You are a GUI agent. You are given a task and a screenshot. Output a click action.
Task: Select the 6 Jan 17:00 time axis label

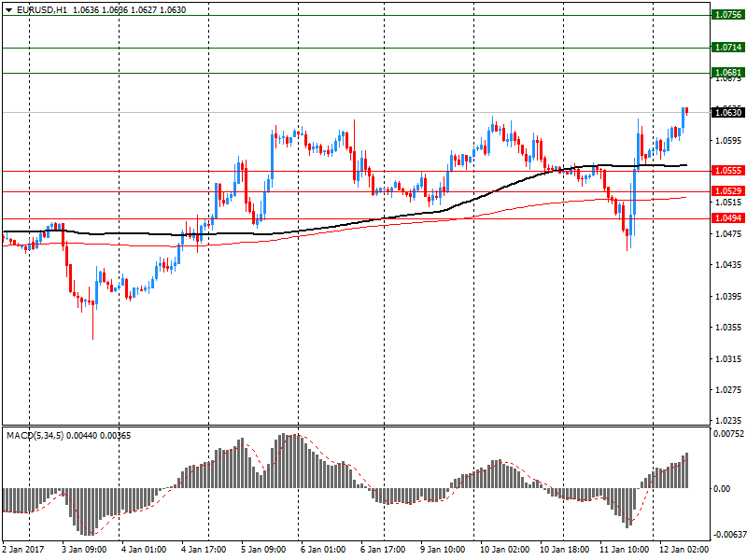pos(383,550)
